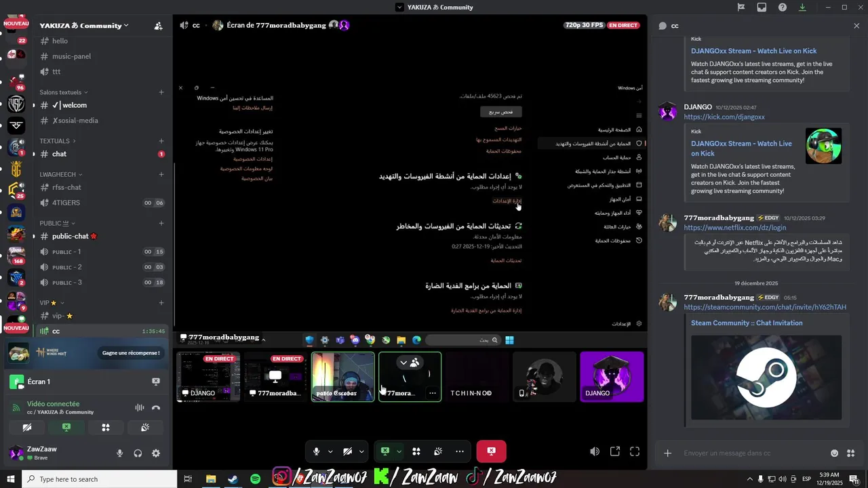Expand the YAKUZA Community server menu

pos(84,26)
